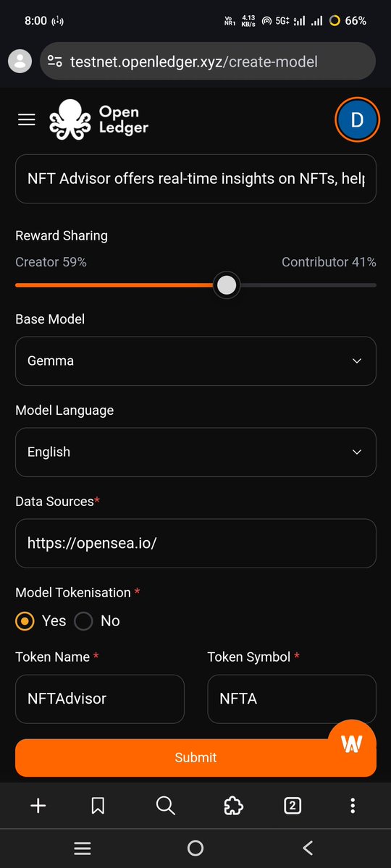Open the browser three-dot overflow menu
This screenshot has height=868, width=391.
[x=352, y=806]
